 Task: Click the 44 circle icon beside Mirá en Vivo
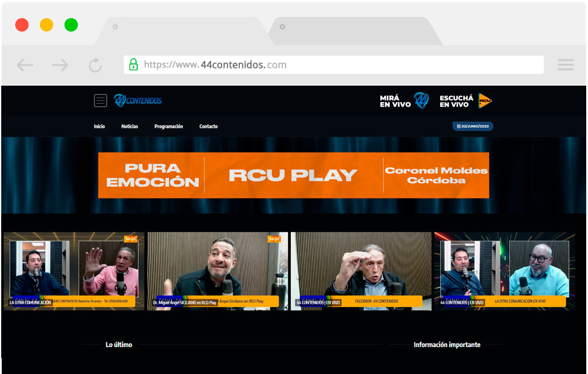(421, 100)
